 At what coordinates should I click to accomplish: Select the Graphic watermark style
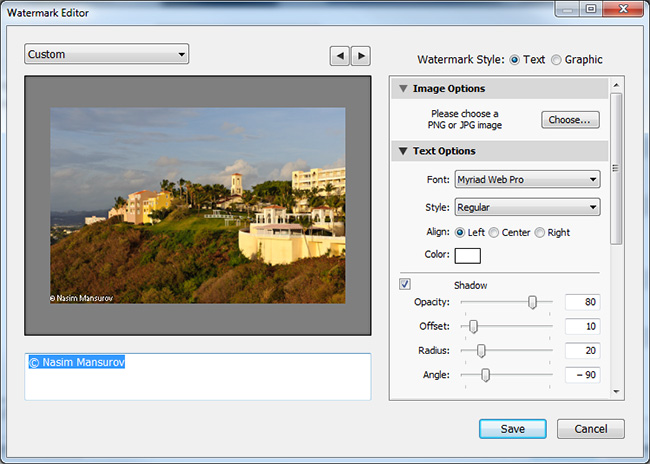pyautogui.click(x=557, y=60)
